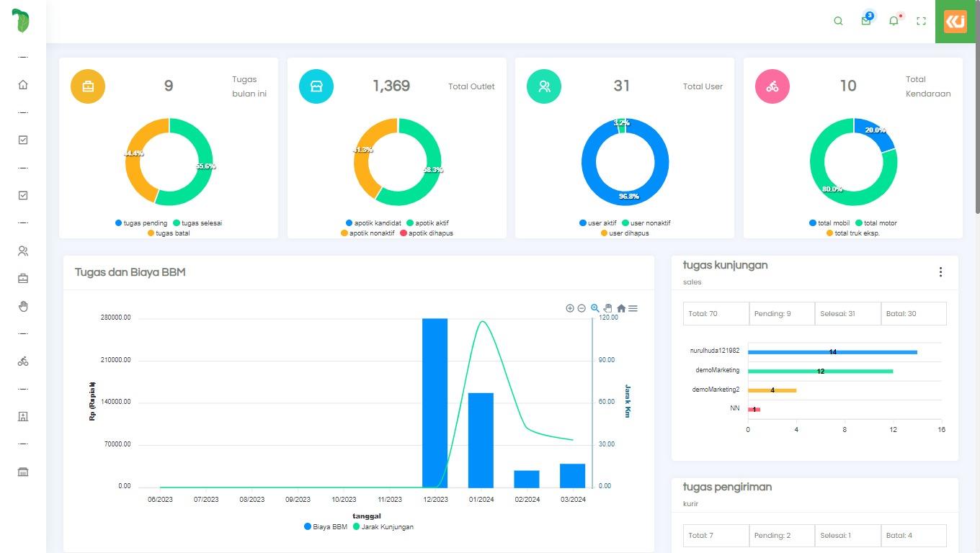Toggle fullscreen mode icon
The height and width of the screenshot is (553, 980).
pos(921,22)
